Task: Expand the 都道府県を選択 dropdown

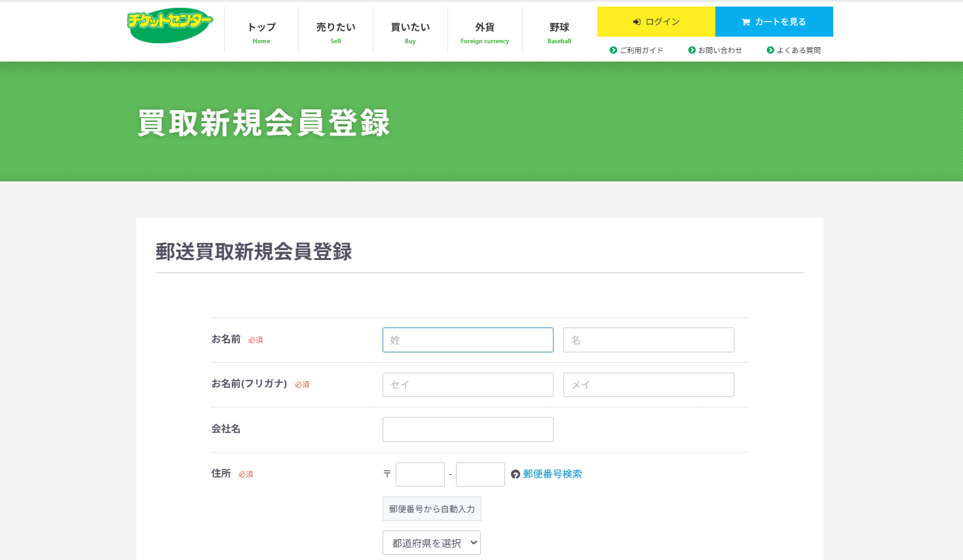Action: (x=432, y=543)
